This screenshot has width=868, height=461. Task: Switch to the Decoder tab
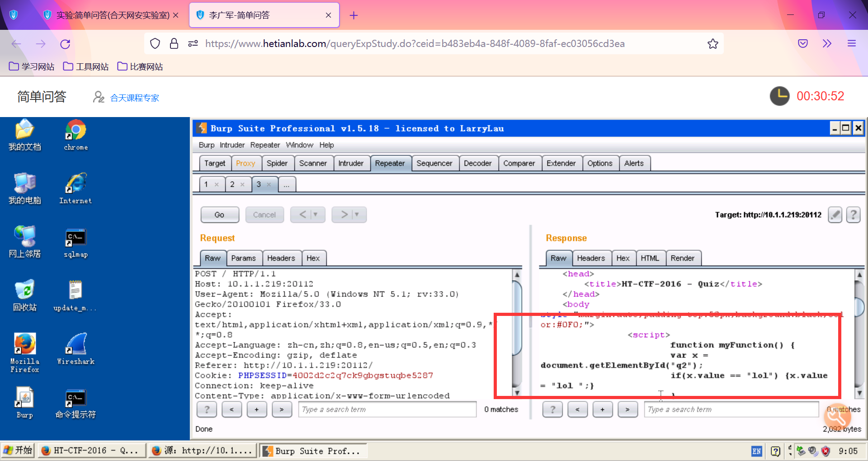[x=478, y=164]
